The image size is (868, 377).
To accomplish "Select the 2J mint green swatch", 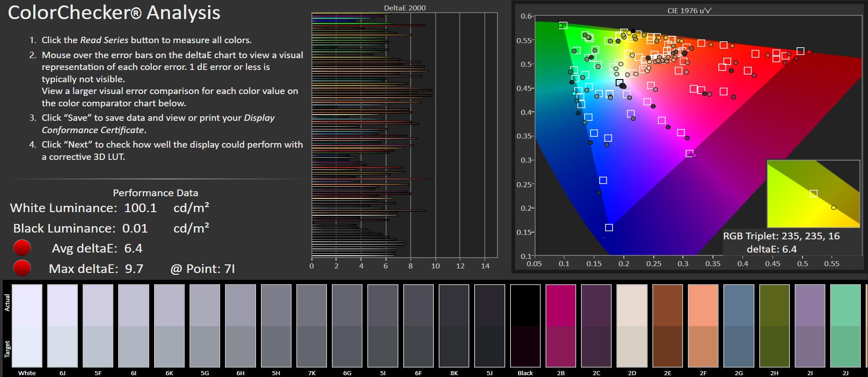I will pos(845,326).
